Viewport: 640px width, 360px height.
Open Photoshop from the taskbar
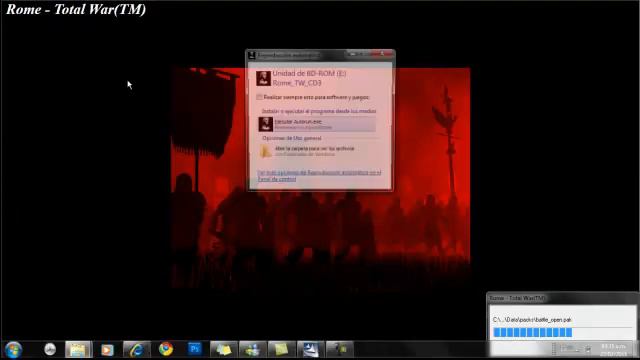tap(195, 349)
